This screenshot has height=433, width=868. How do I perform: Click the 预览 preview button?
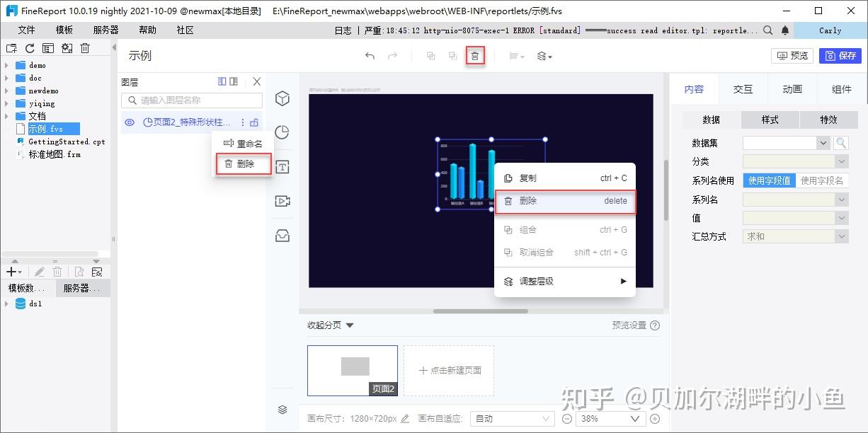[x=792, y=55]
